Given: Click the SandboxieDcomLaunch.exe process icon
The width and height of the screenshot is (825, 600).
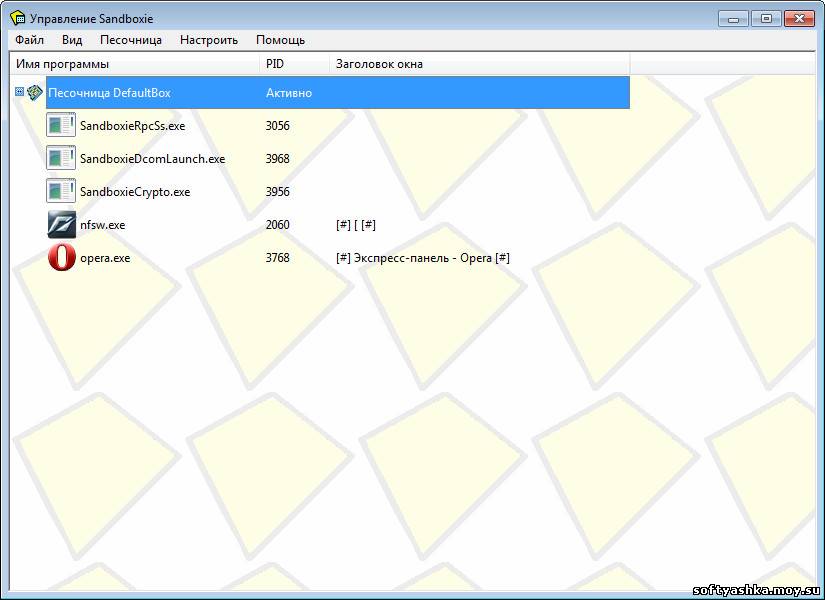Looking at the screenshot, I should point(61,158).
